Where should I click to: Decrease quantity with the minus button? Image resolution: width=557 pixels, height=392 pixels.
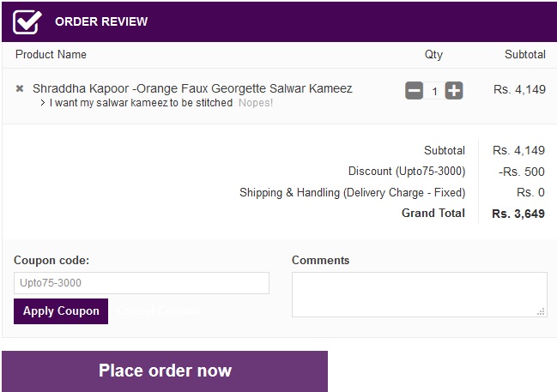[x=414, y=90]
